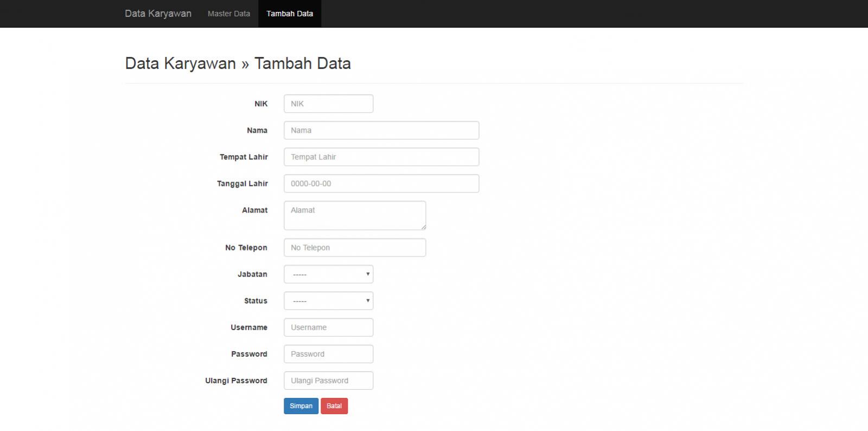This screenshot has width=868, height=431.
Task: Click the page heading Data Karyawan » Tambah Data
Action: tap(238, 63)
